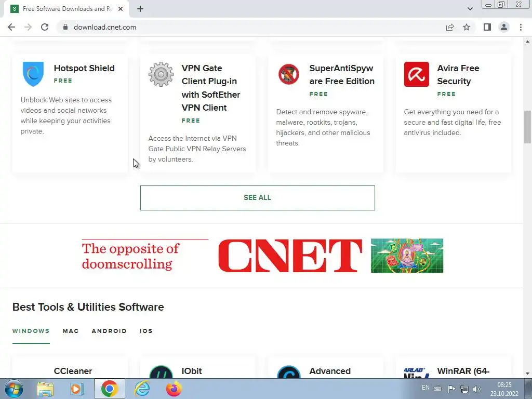
Task: Click the network tray icon
Action: (464, 389)
